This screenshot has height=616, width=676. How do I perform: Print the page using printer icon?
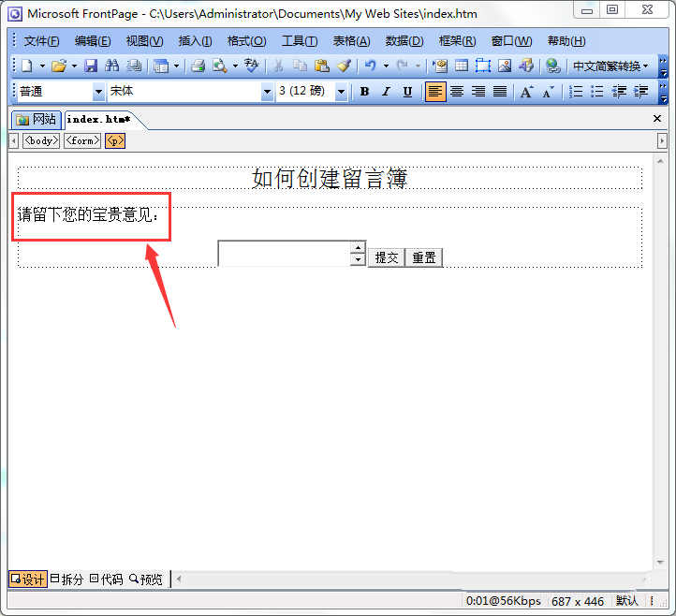tap(198, 66)
